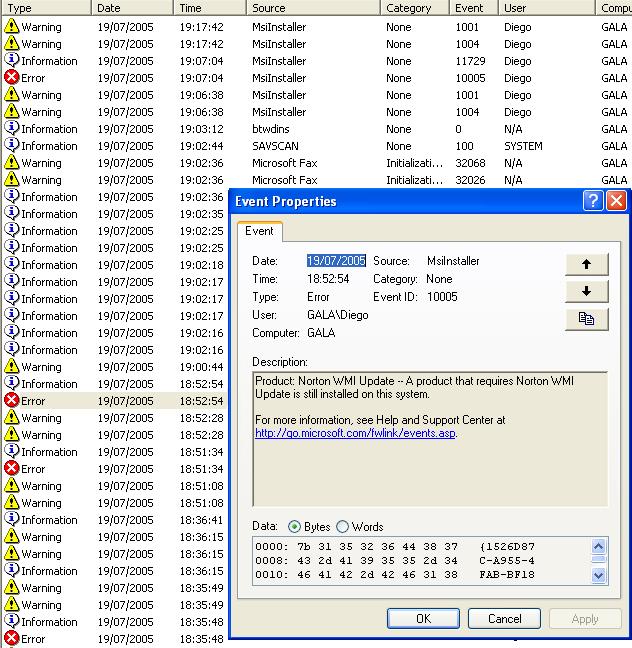Screen dimensions: 632x648
Task: Click the information icon on the event 11729 row
Action: point(12,61)
